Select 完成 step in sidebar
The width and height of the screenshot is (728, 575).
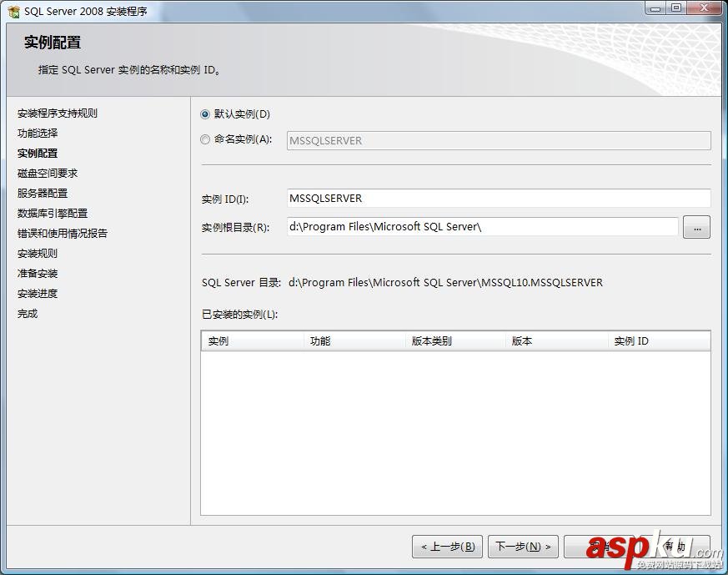(28, 314)
